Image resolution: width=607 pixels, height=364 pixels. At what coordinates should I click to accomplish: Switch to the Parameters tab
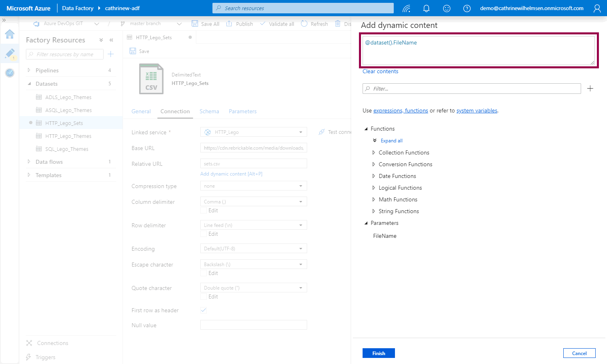tap(242, 111)
